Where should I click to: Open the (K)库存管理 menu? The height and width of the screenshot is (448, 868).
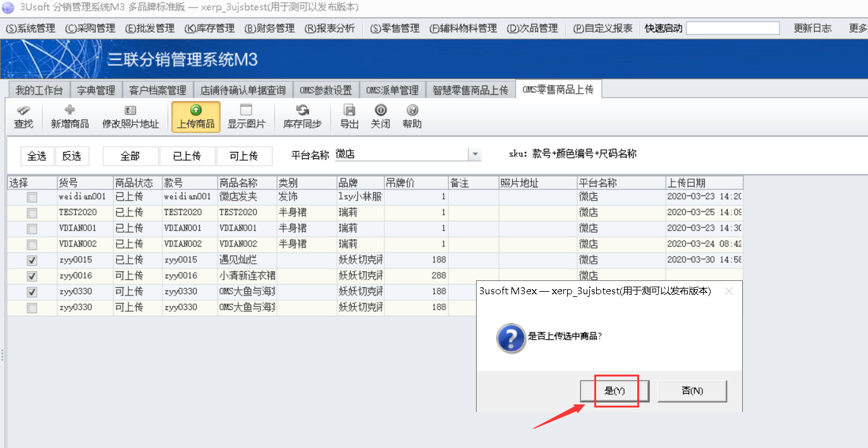[209, 28]
